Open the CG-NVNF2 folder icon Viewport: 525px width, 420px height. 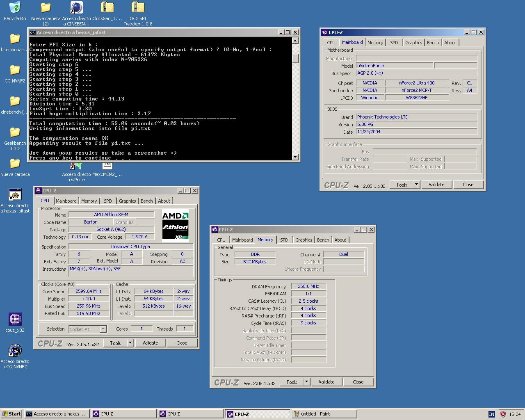click(x=15, y=70)
